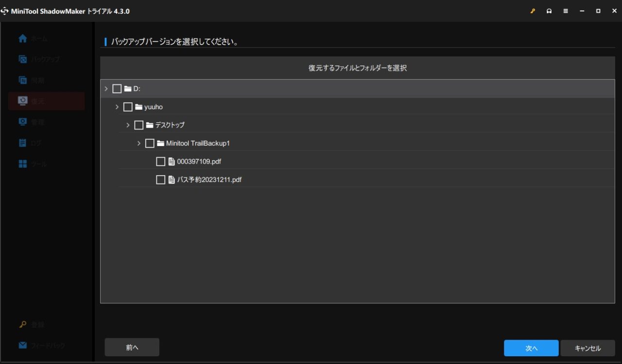Toggle the Minitool TrailBackup1 expand arrow
This screenshot has width=622, height=364.
pos(139,143)
